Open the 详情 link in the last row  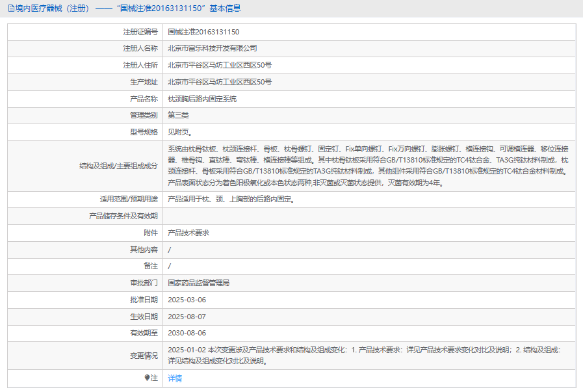[175, 378]
